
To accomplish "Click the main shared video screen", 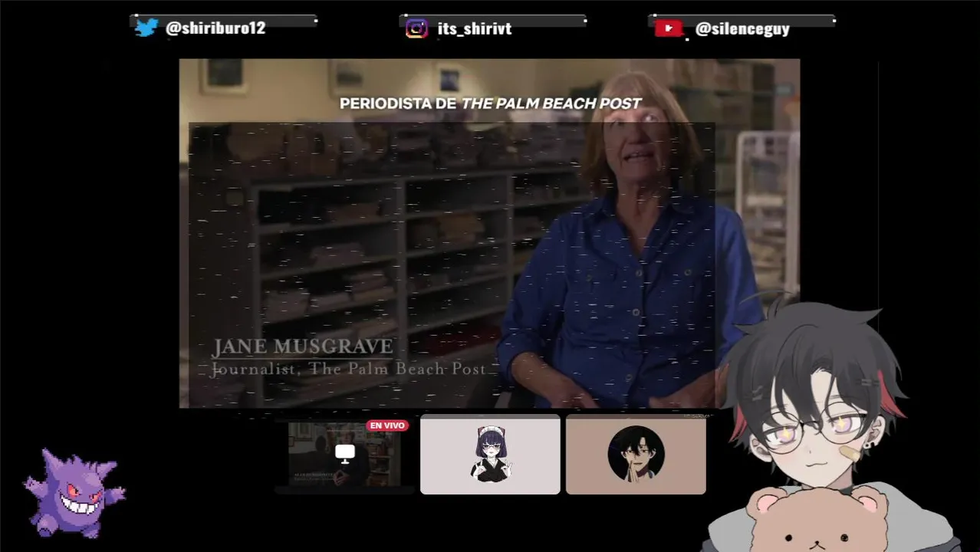I will pos(489,233).
